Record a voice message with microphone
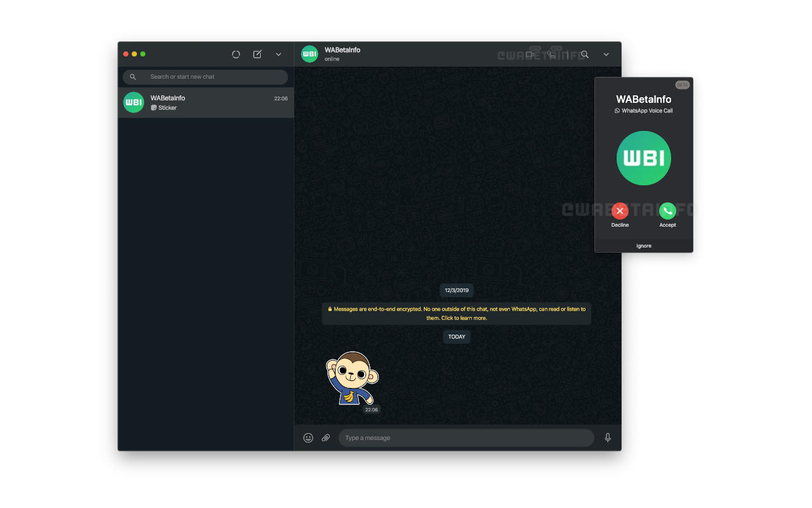The height and width of the screenshot is (508, 812). [608, 438]
